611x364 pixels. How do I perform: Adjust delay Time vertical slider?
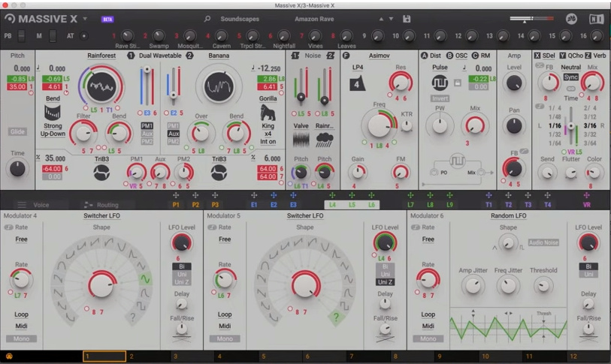[x=571, y=125]
